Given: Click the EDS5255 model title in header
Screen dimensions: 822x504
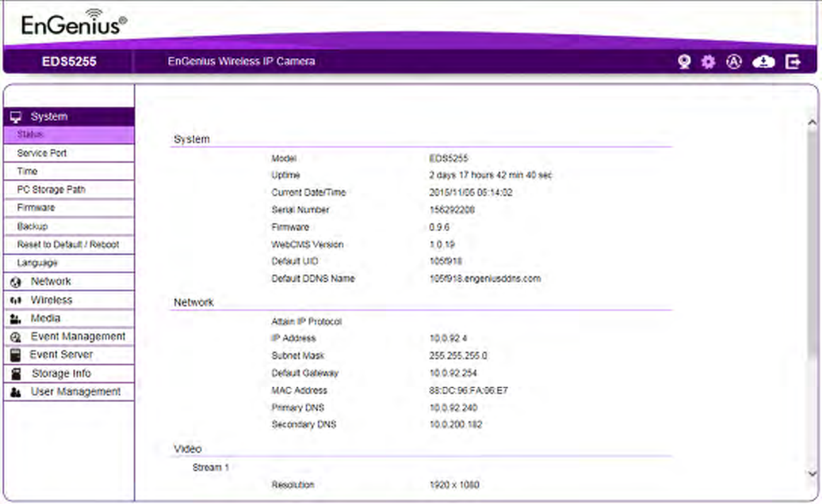Looking at the screenshot, I should [x=69, y=62].
